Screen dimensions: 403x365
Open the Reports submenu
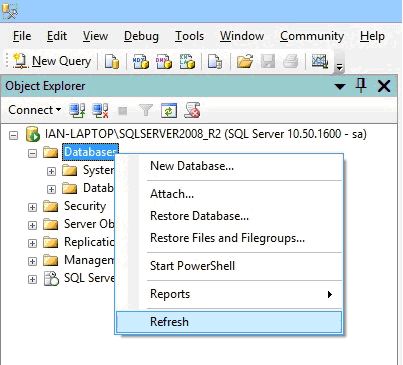pos(229,294)
